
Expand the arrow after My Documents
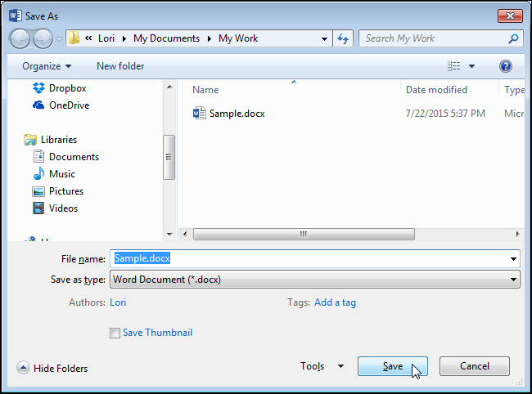coord(210,38)
